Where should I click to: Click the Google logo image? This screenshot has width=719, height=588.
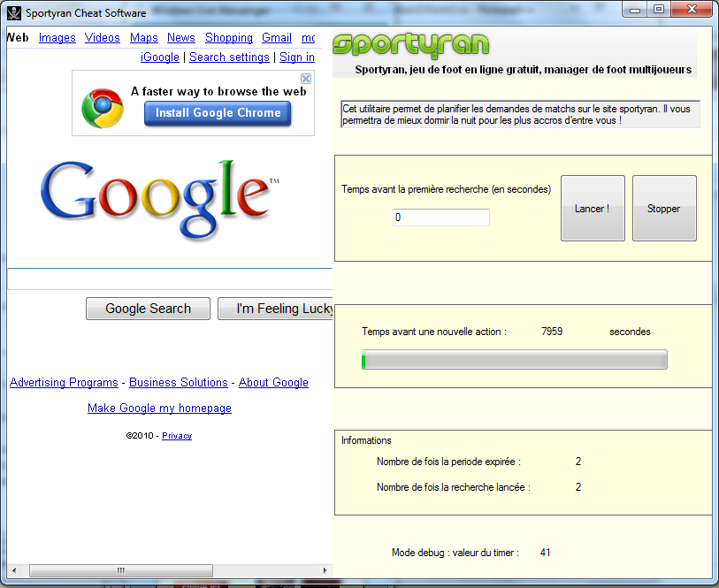tap(160, 199)
